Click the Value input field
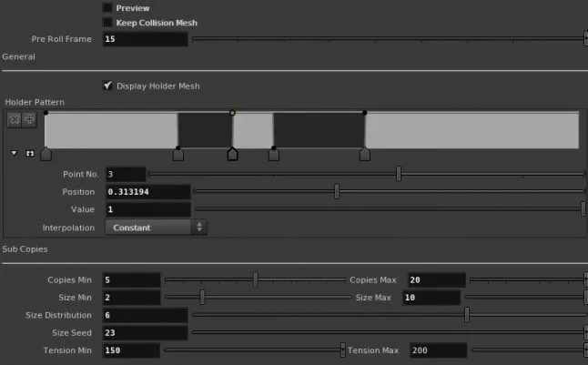Image resolution: width=588 pixels, height=365 pixels. tap(148, 209)
